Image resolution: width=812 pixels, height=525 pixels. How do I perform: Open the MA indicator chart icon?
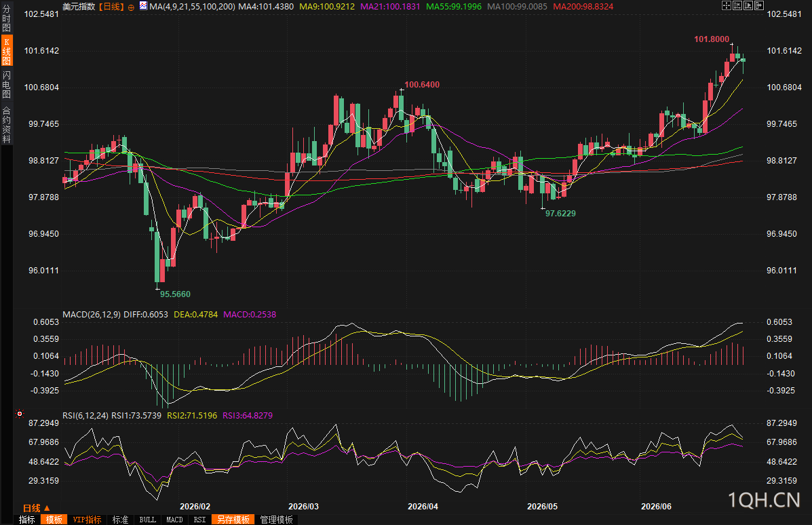coord(143,6)
